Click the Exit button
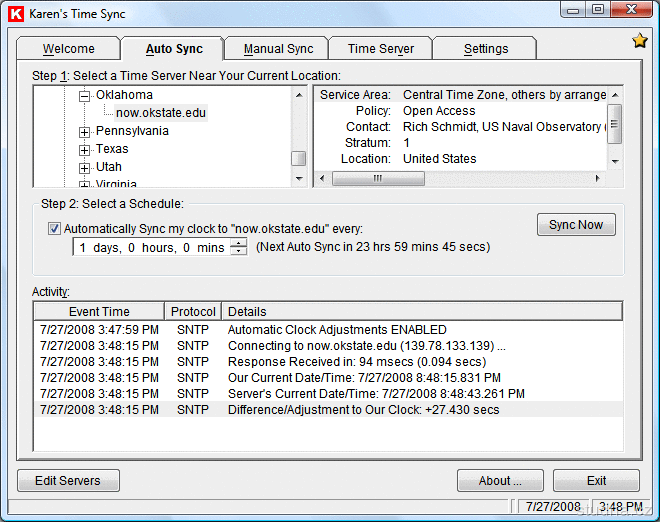This screenshot has width=660, height=522. pyautogui.click(x=596, y=481)
